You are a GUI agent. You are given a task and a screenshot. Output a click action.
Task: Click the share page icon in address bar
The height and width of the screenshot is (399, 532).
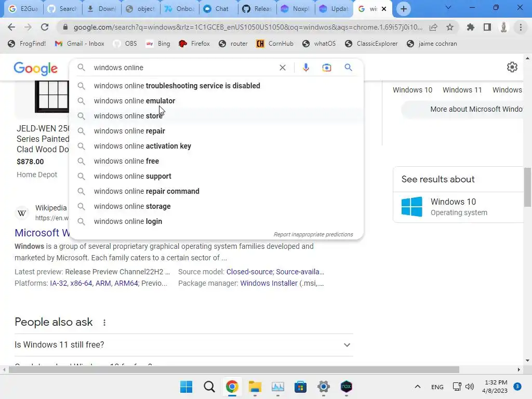[433, 27]
